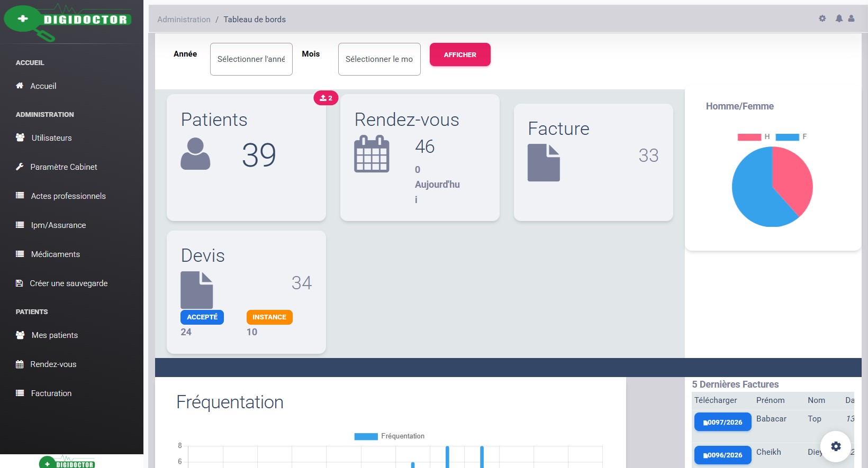Click the Administration breadcrumb link
The width and height of the screenshot is (868, 468).
click(184, 20)
